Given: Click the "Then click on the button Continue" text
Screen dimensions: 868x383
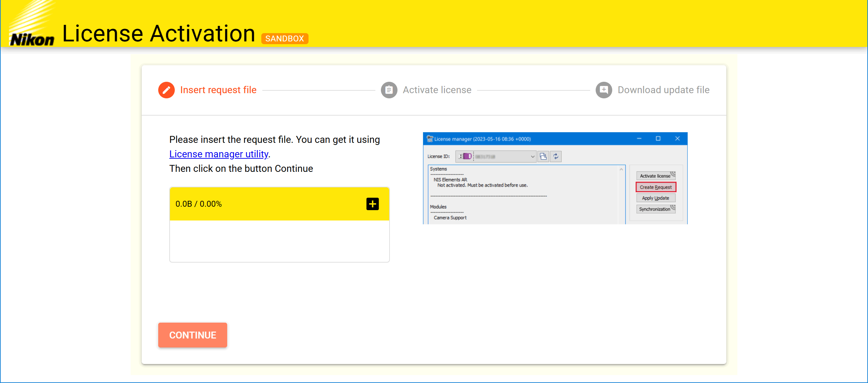Looking at the screenshot, I should point(241,169).
